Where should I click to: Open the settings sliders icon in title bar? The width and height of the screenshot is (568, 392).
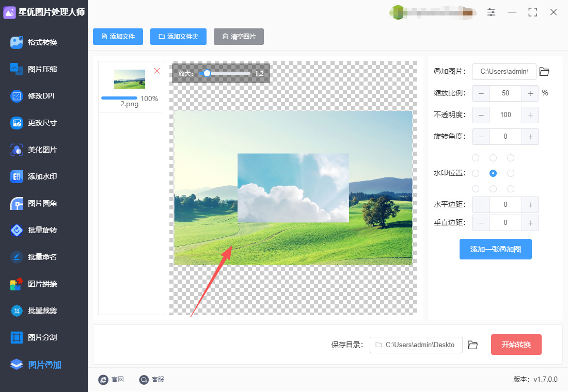pos(491,12)
